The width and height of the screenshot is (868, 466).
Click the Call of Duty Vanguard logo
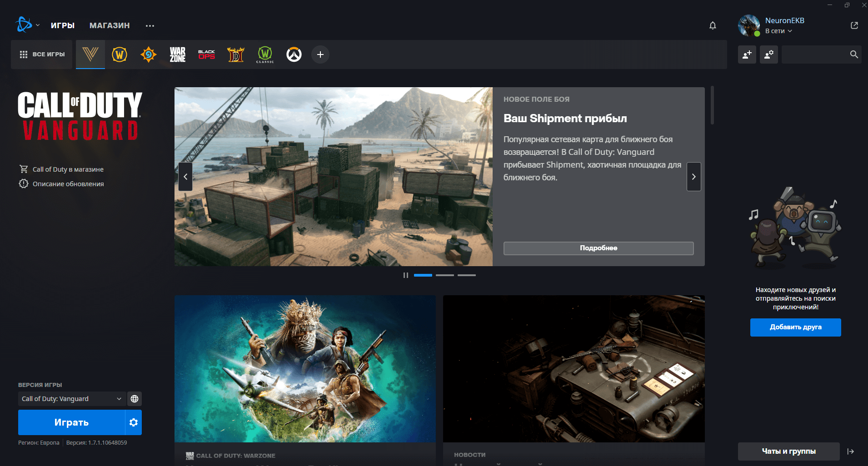click(80, 116)
